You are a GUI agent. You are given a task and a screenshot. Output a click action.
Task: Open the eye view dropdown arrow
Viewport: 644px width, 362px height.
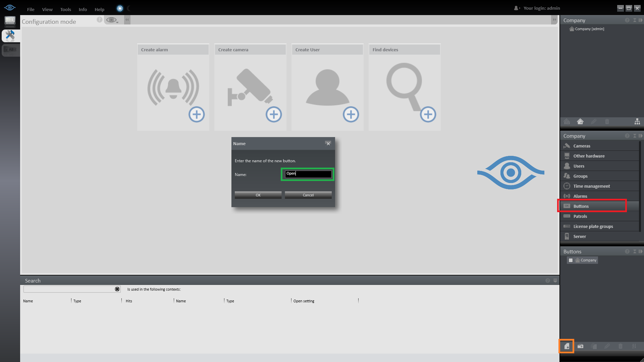117,22
